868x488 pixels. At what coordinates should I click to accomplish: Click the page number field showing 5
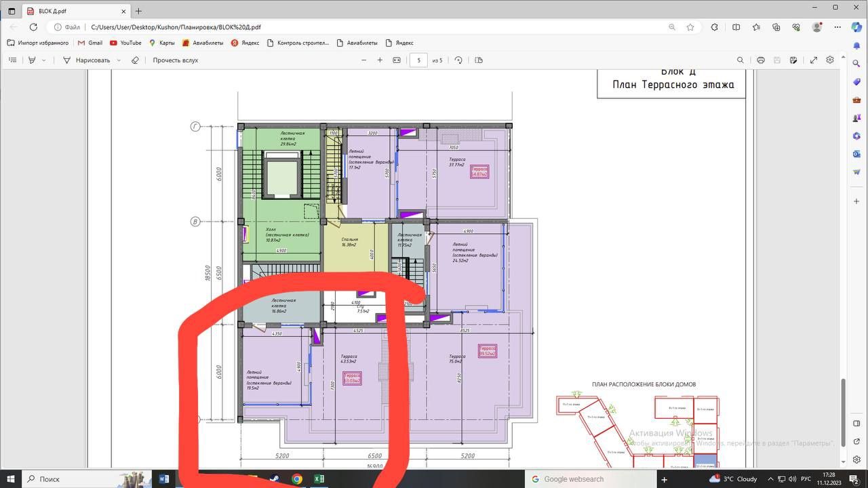[418, 60]
